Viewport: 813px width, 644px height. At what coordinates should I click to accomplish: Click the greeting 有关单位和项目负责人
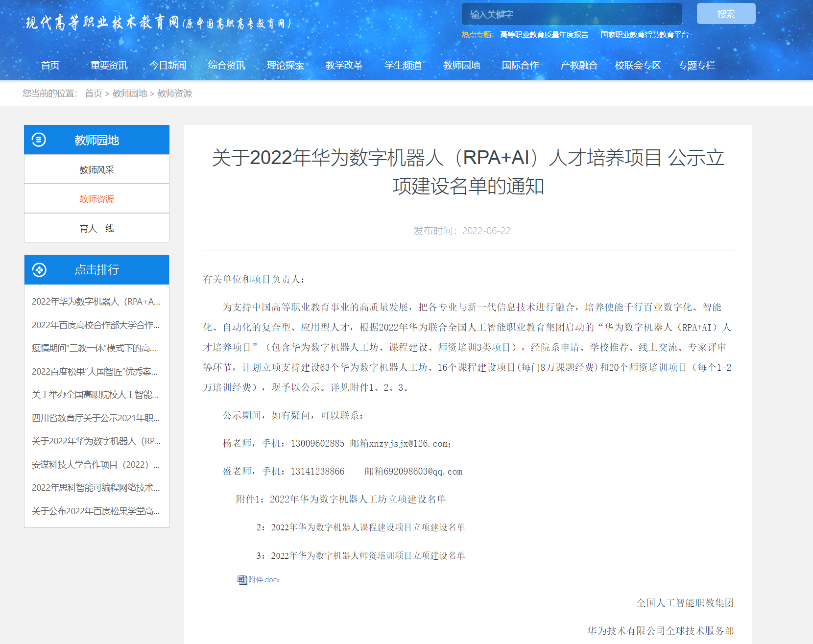pos(254,279)
